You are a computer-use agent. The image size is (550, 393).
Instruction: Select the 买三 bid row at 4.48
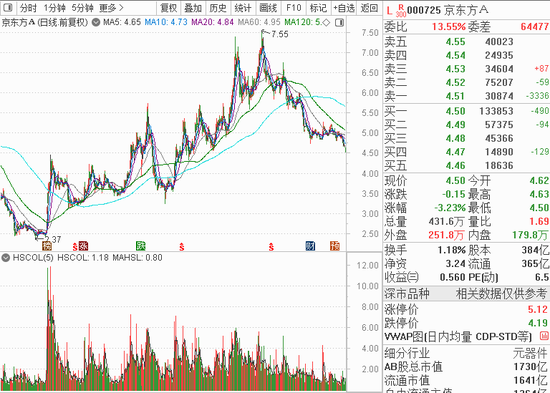(467, 138)
